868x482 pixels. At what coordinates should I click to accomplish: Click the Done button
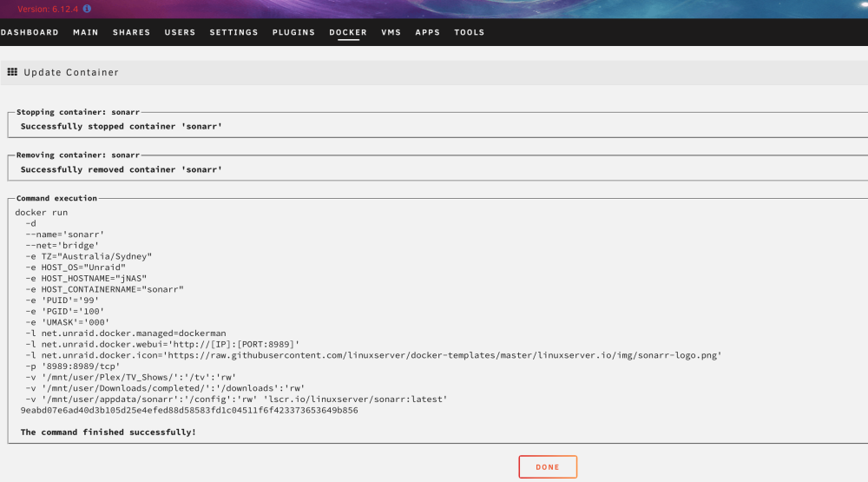[x=548, y=467]
